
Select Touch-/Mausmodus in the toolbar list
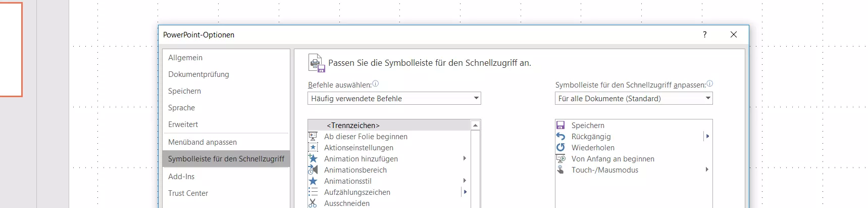pyautogui.click(x=634, y=170)
